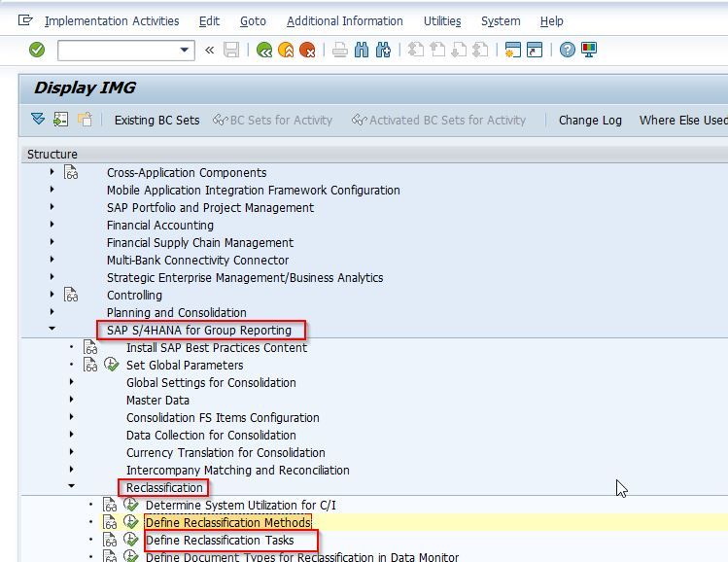Viewport: 728px width, 562px height.
Task: Open documentation for Install SAP Best Practices Content
Action: click(x=90, y=347)
